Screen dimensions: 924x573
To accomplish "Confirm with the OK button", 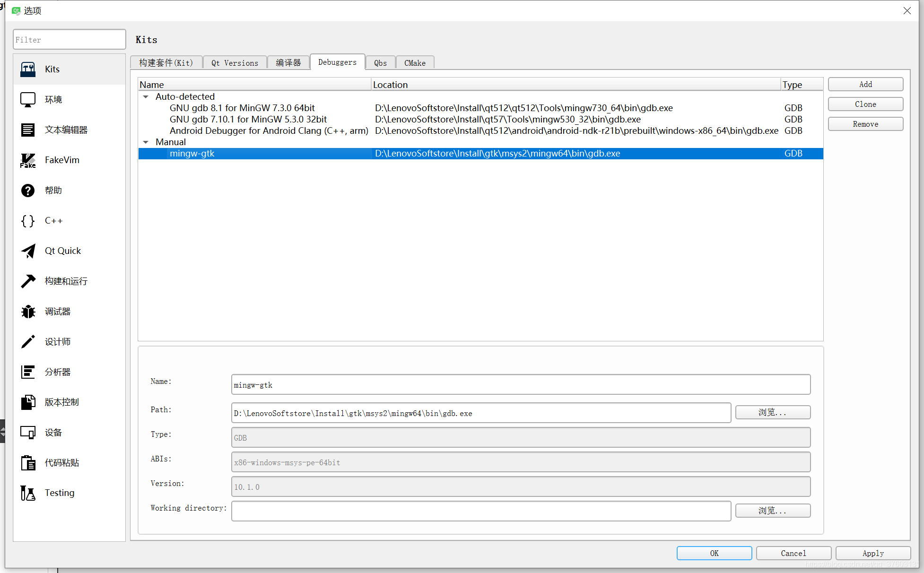I will pyautogui.click(x=714, y=553).
